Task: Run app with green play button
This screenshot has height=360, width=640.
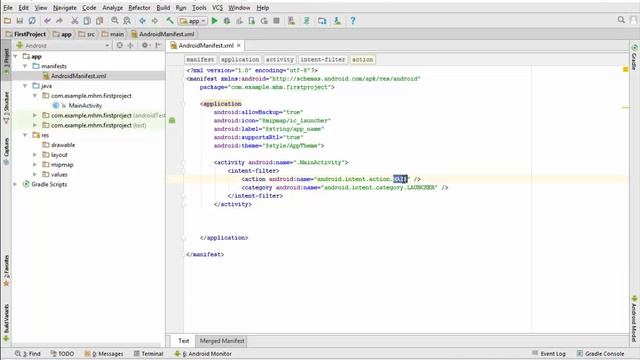Action: point(214,20)
